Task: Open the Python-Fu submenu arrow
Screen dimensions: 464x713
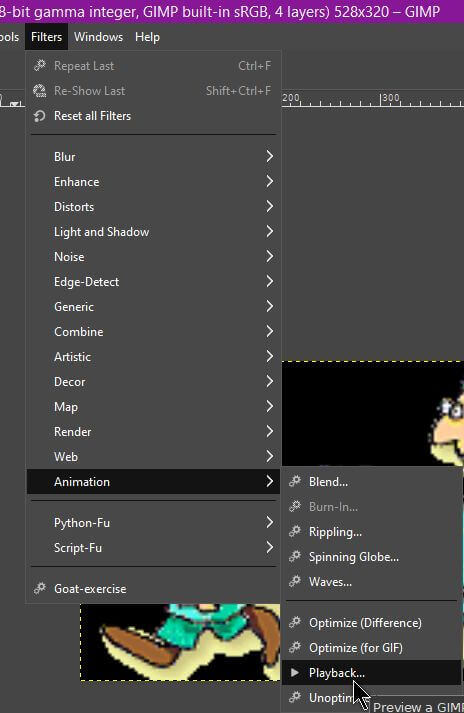Action: [270, 522]
